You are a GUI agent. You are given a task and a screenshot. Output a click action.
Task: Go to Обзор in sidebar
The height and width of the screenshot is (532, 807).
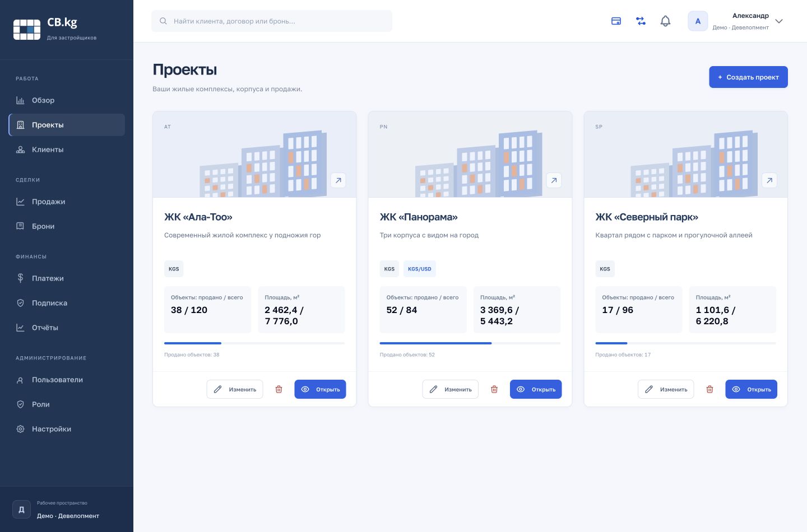[67, 100]
